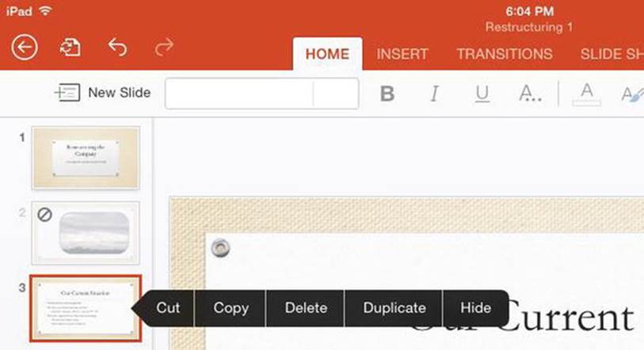Toggle Bold formatting
The image size is (644, 350).
click(x=387, y=93)
